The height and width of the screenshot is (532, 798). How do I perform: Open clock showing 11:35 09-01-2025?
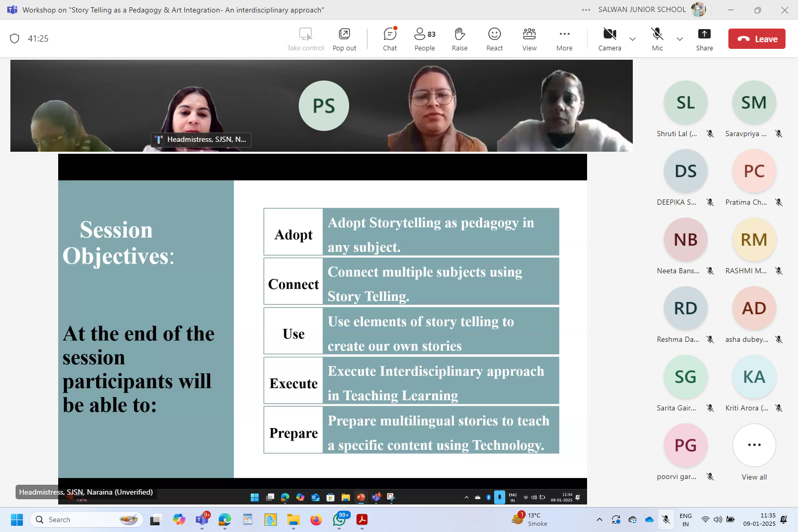pyautogui.click(x=759, y=520)
